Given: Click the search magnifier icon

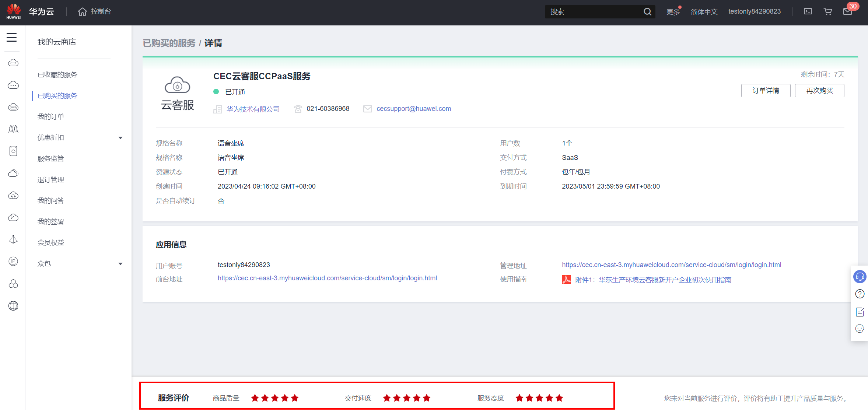Looking at the screenshot, I should [647, 12].
